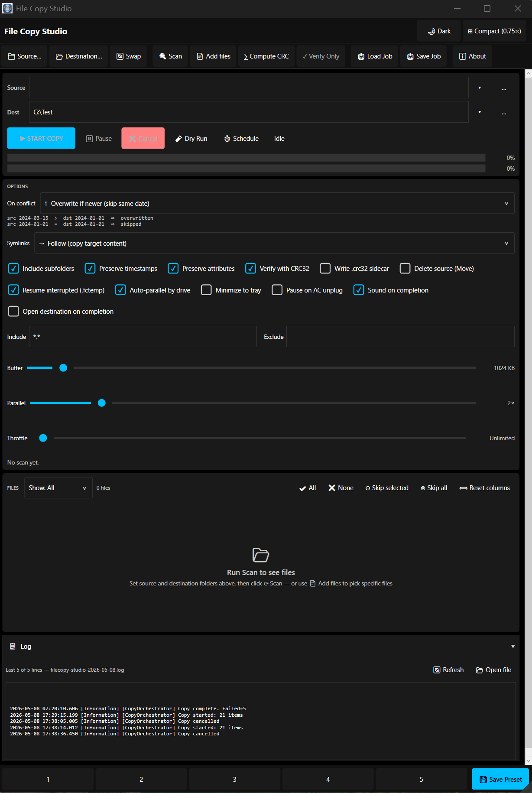Click Verify Only button

click(x=321, y=56)
